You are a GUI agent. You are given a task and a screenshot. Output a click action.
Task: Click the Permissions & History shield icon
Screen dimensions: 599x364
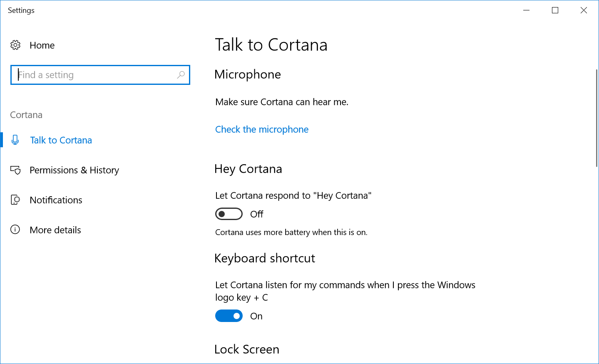click(15, 170)
